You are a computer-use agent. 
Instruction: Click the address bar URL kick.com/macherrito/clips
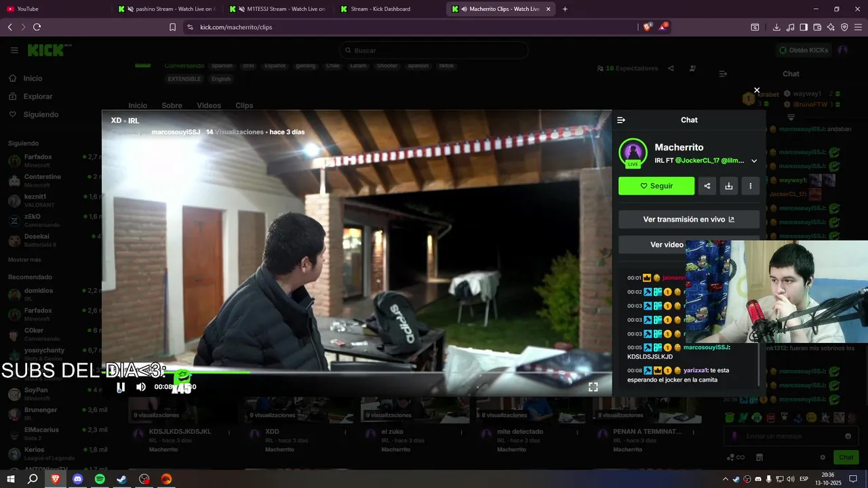click(x=236, y=27)
